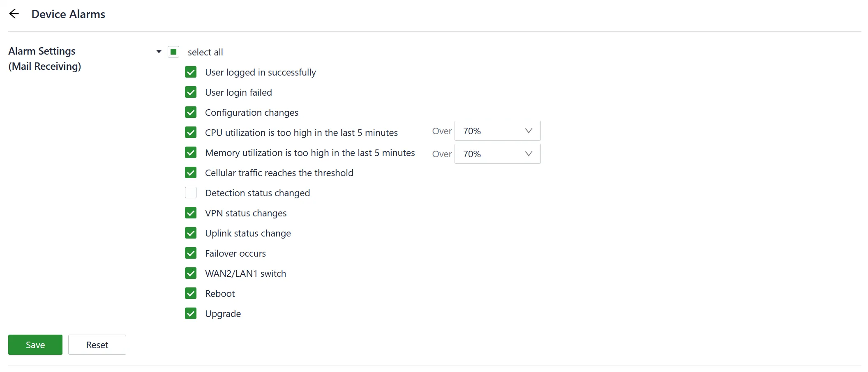Uncheck Memory utilization too high alarm
This screenshot has height=372, width=868.
click(191, 153)
